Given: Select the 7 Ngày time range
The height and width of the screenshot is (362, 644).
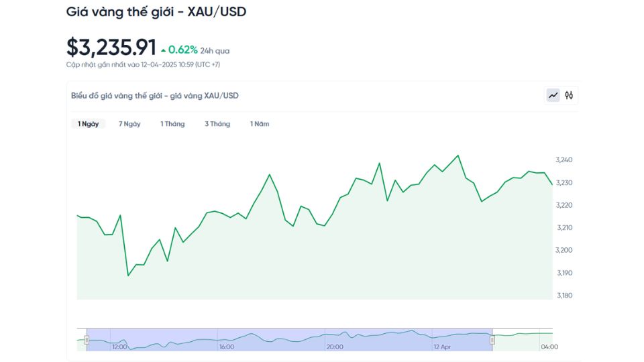Looking at the screenshot, I should (129, 124).
